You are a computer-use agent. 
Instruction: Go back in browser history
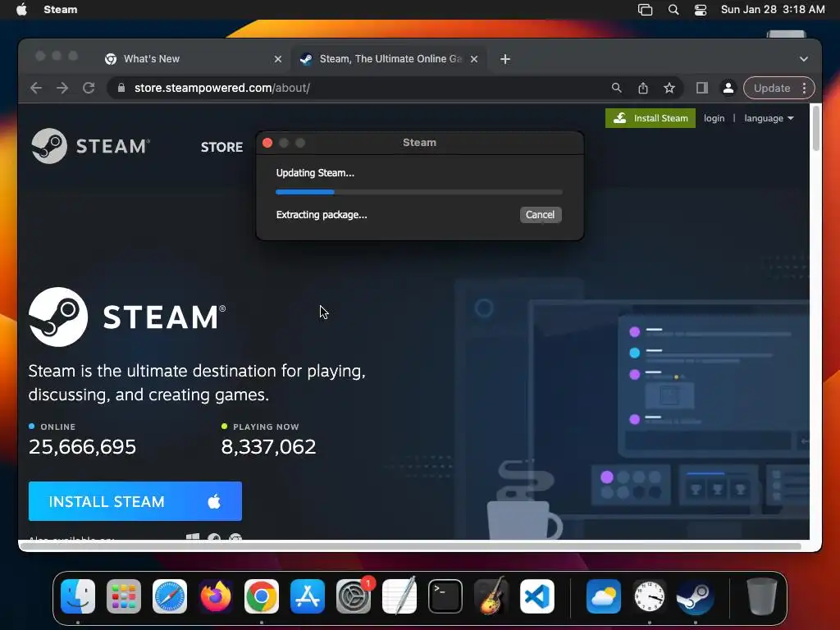coord(36,88)
